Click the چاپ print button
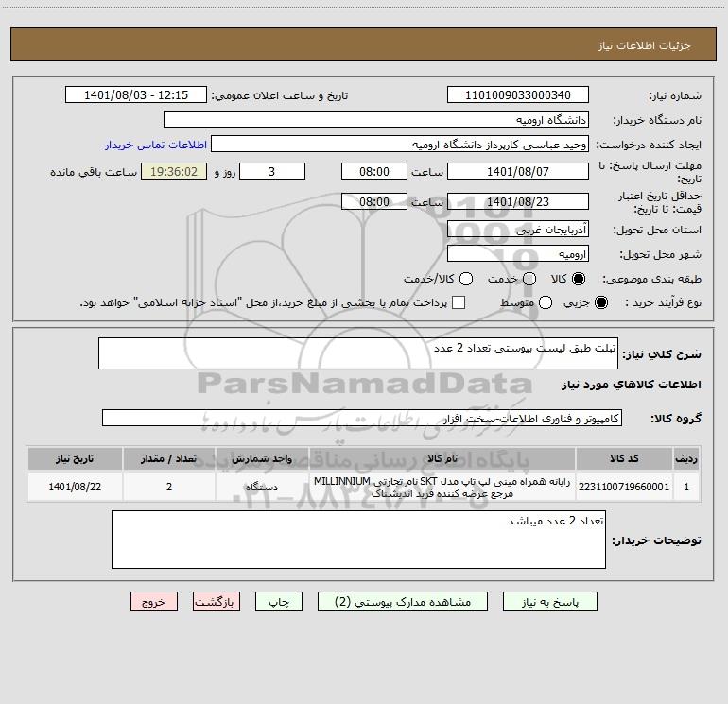Screen dimensions: 728x704 click(x=279, y=601)
